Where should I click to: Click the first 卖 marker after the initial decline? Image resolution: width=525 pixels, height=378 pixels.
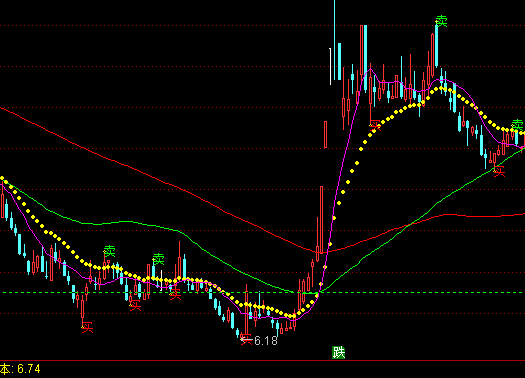pyautogui.click(x=109, y=251)
